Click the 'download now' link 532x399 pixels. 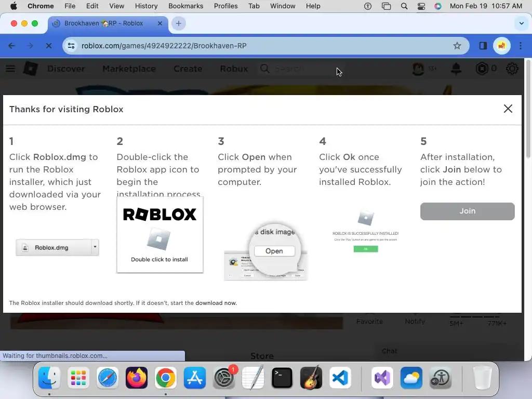216,303
